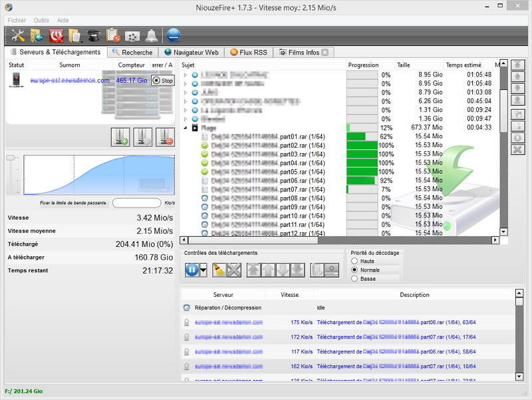Screen dimensions: 532x400
Task: Click the bandwidth limit Kio/s input field
Action: pos(137,203)
